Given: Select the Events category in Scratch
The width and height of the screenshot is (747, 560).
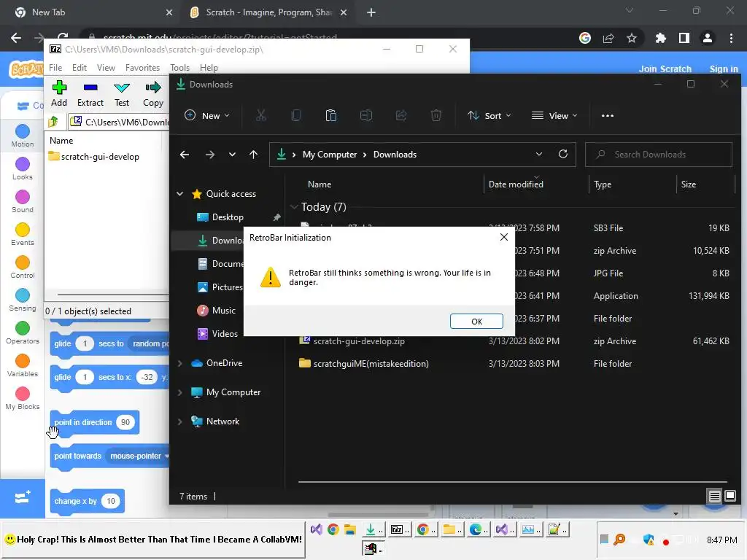Looking at the screenshot, I should [x=23, y=234].
